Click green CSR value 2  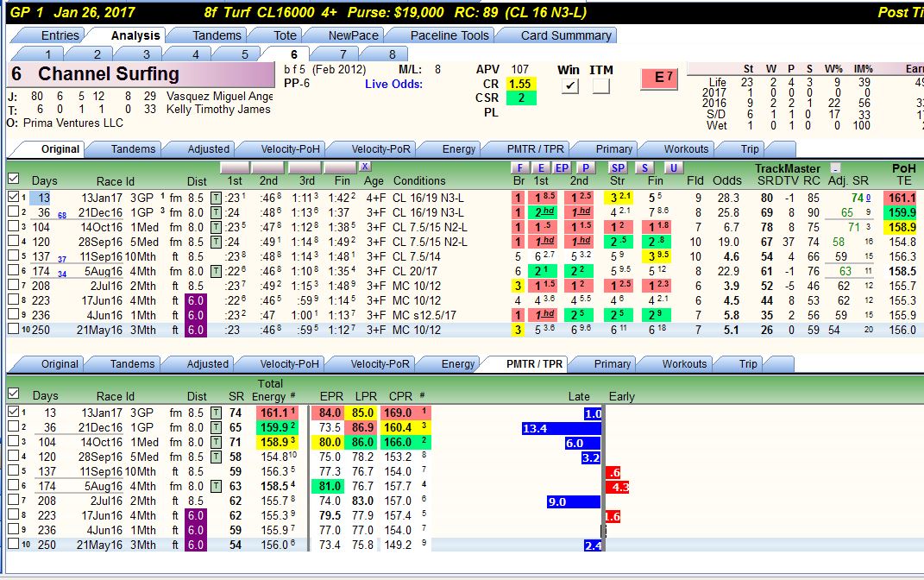(520, 98)
